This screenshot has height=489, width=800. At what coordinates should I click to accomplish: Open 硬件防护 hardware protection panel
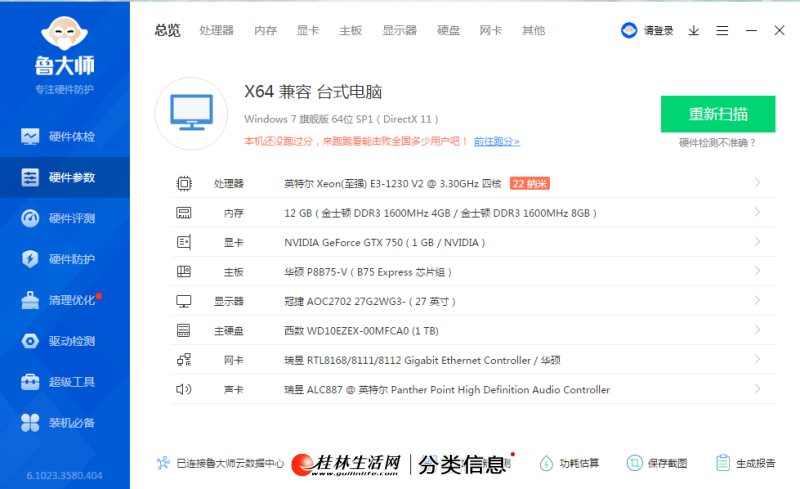(64, 259)
